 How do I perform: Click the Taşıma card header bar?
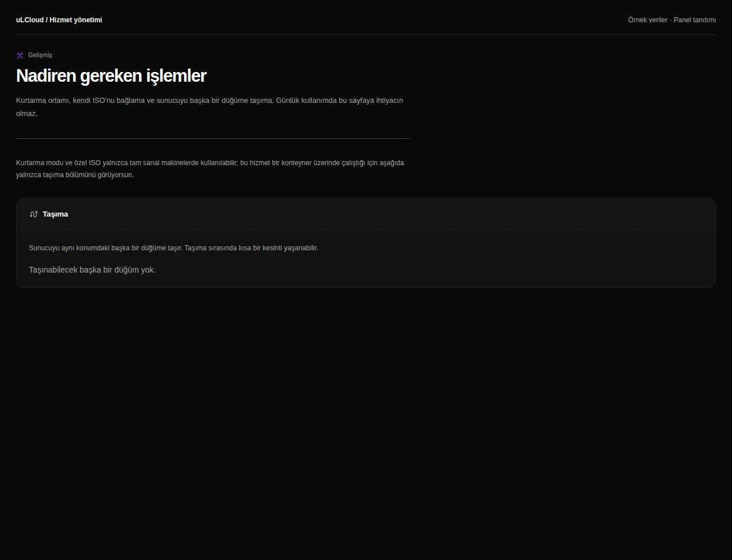tap(366, 214)
